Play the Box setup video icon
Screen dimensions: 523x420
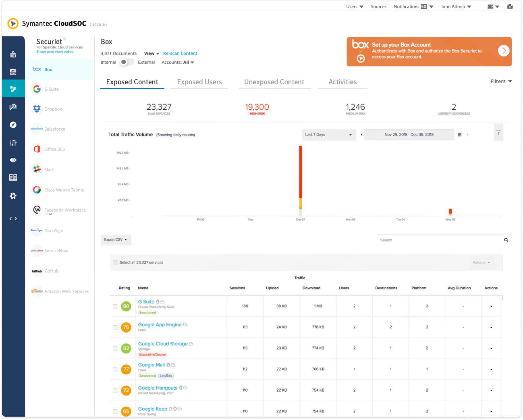tap(361, 58)
